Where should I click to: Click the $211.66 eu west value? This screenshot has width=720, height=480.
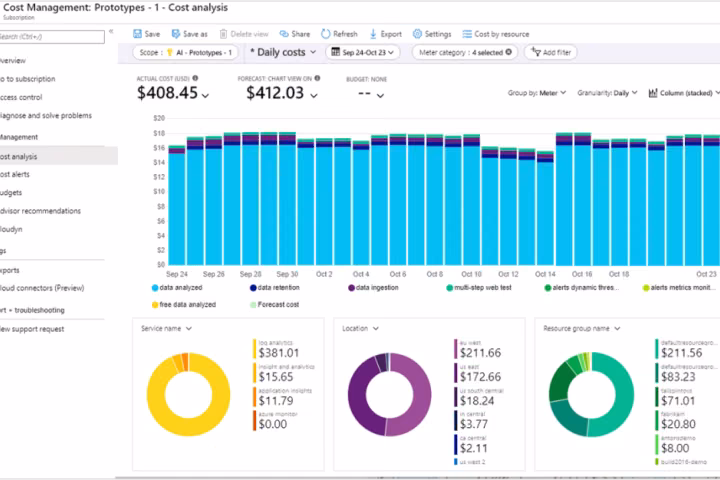click(480, 353)
